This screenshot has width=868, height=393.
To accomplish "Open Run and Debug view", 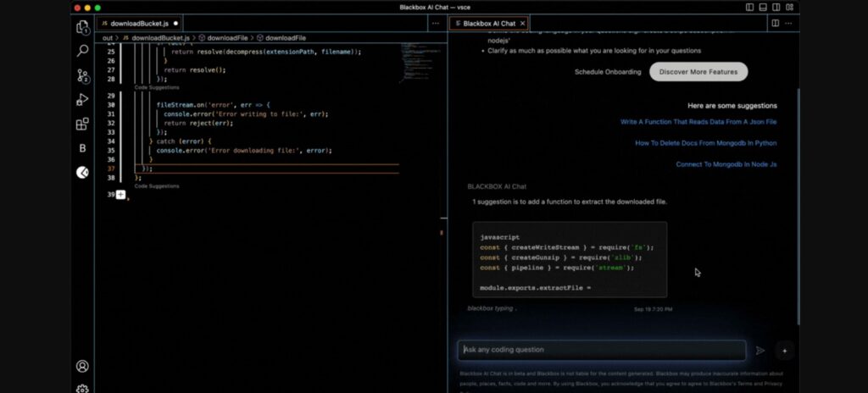I will (82, 100).
